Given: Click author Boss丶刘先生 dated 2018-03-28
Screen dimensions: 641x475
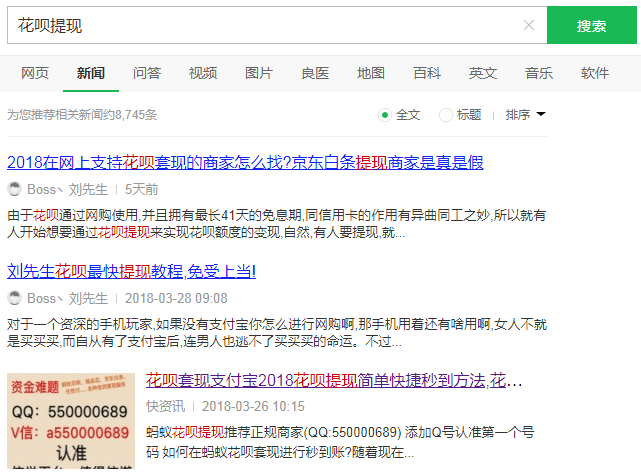Looking at the screenshot, I should point(67,298).
